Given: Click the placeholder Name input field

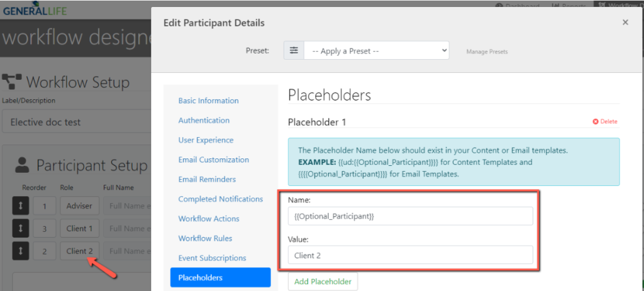Looking at the screenshot, I should point(410,216).
